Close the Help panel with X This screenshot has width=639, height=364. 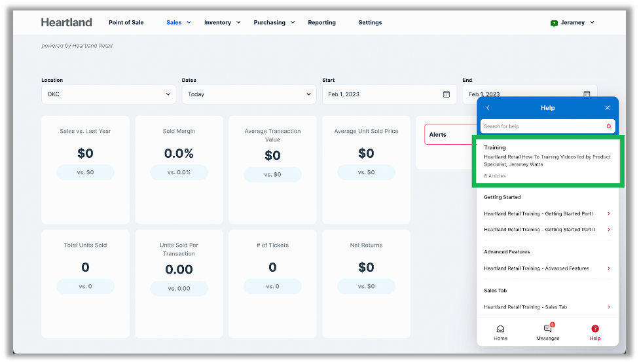(607, 108)
